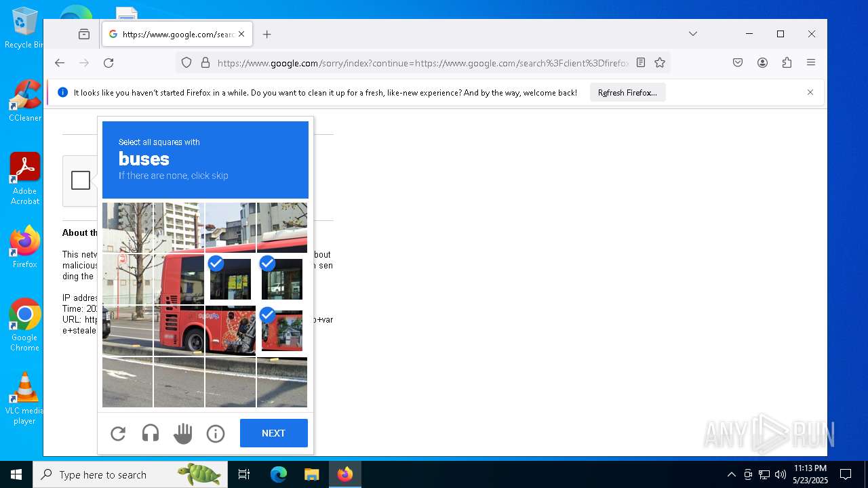Open File Explorer from taskbar

coord(311,474)
